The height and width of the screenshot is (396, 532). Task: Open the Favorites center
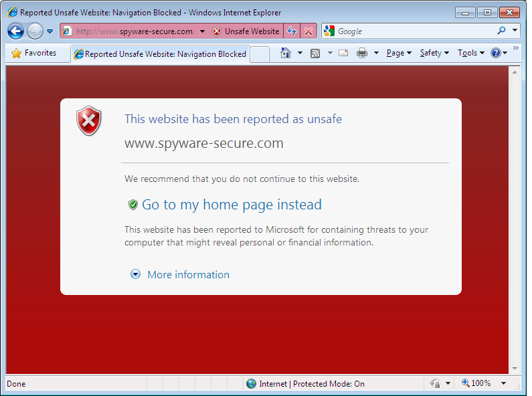(33, 53)
